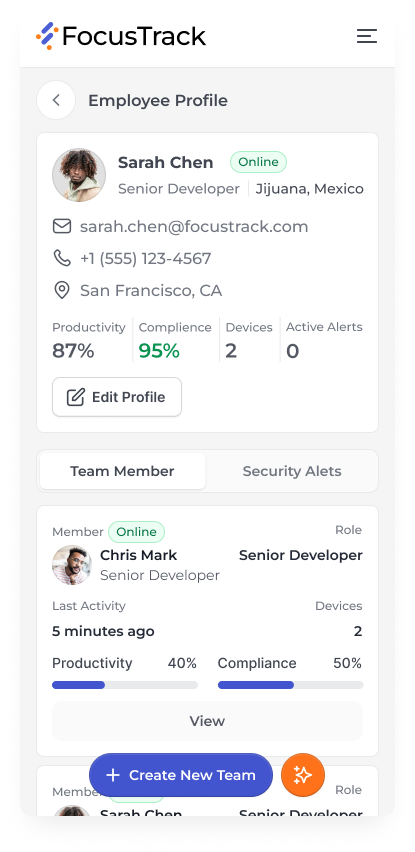Click the phone number +1 (555) 123-4567

click(146, 259)
